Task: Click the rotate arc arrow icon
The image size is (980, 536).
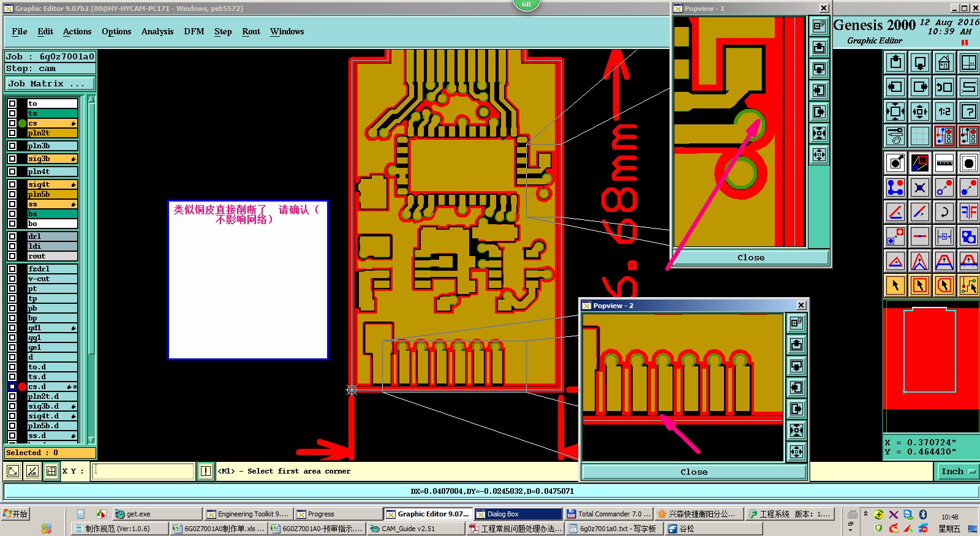Action: [x=944, y=212]
